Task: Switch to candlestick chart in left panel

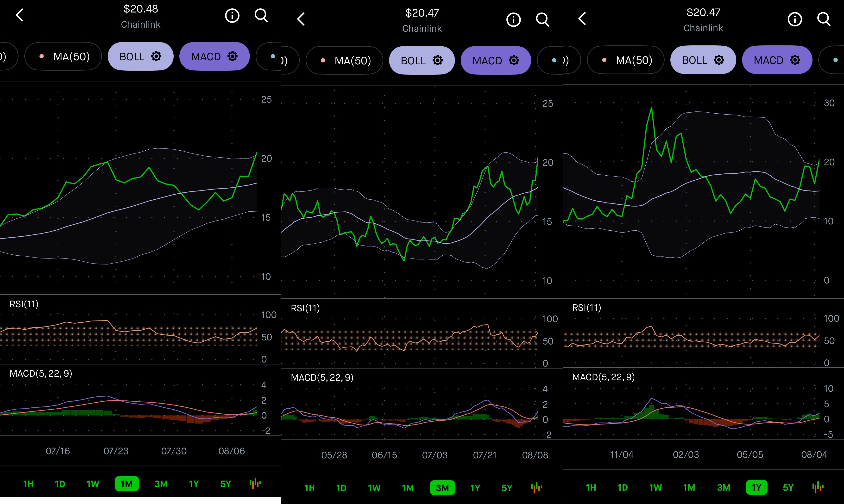Action: (x=255, y=484)
